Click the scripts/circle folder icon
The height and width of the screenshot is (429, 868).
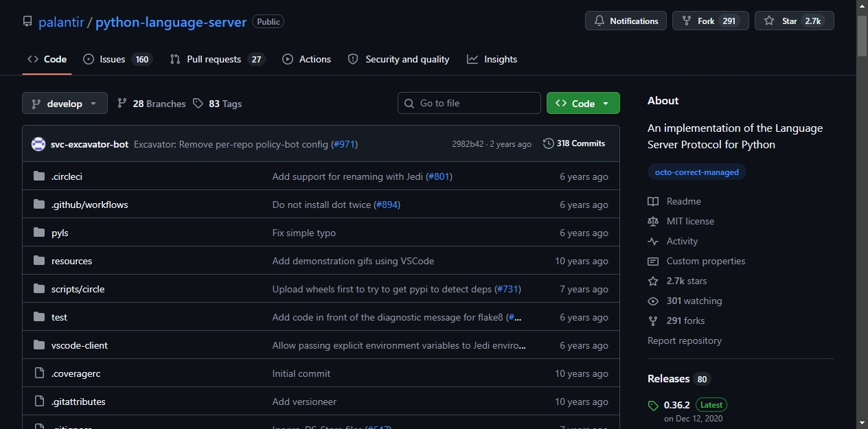pyautogui.click(x=39, y=289)
